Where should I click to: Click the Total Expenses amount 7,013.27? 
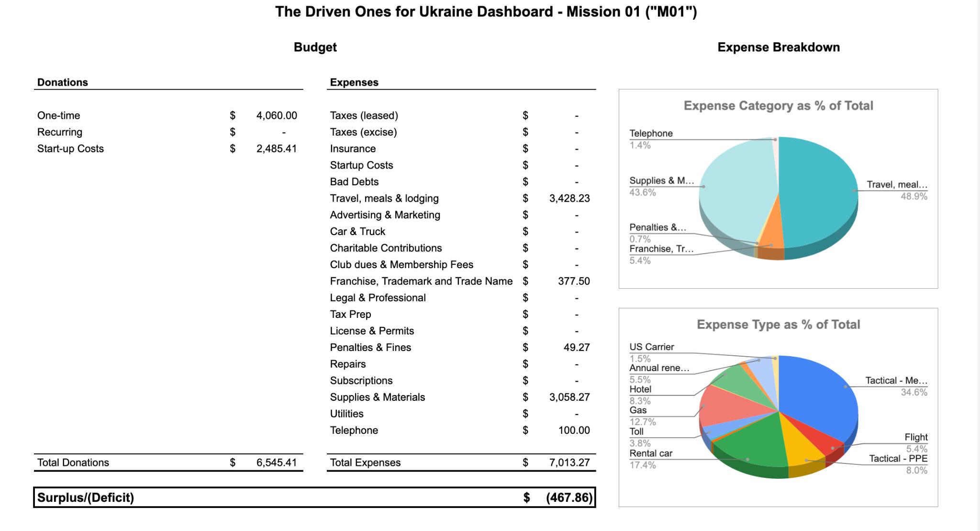click(569, 463)
